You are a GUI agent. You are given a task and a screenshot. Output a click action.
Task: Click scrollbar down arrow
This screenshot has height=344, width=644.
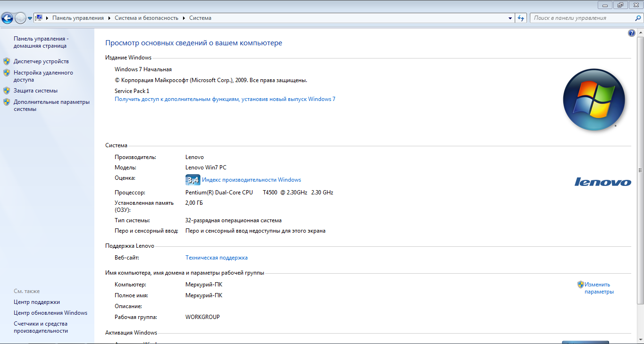[x=640, y=340]
